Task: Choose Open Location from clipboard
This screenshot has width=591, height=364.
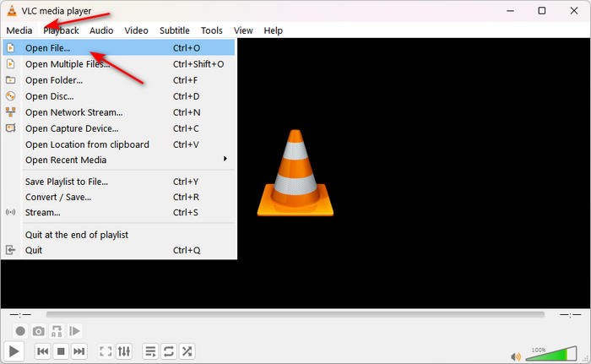Action: [119, 144]
